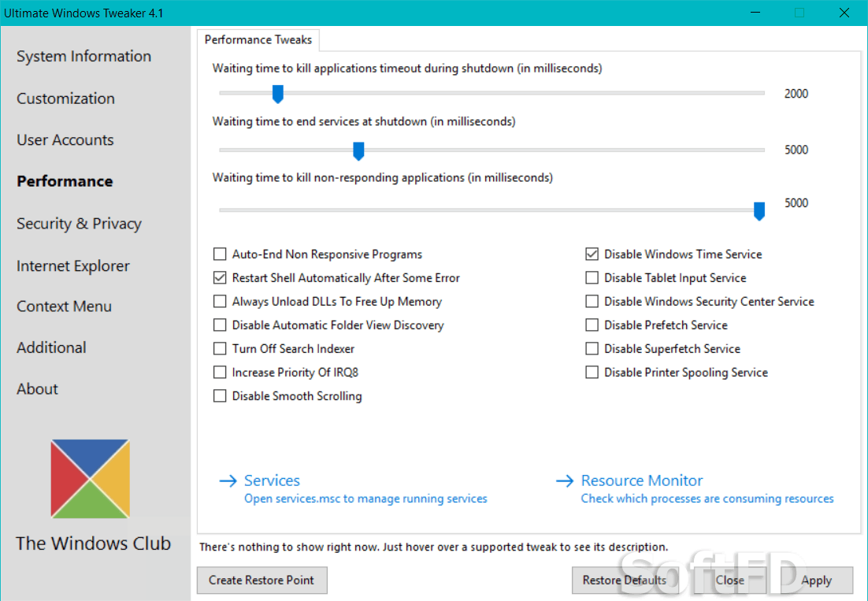Apply the tweak changes

tap(817, 580)
